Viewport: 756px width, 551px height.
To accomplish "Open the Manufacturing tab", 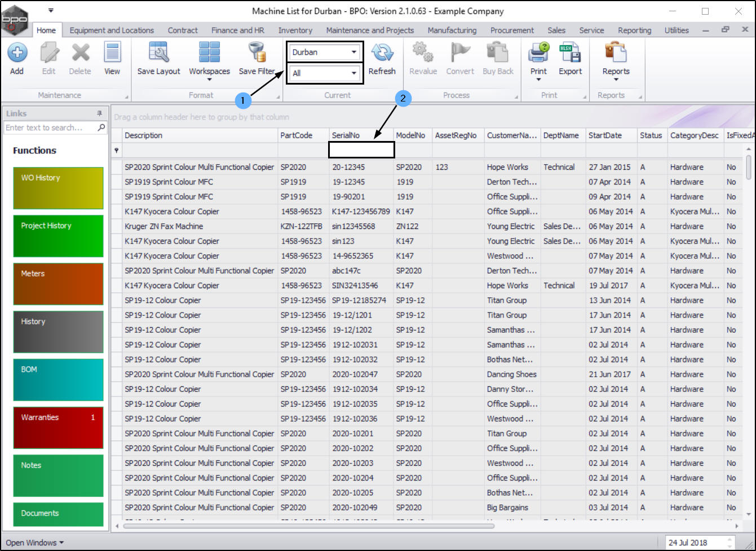I will tap(452, 30).
